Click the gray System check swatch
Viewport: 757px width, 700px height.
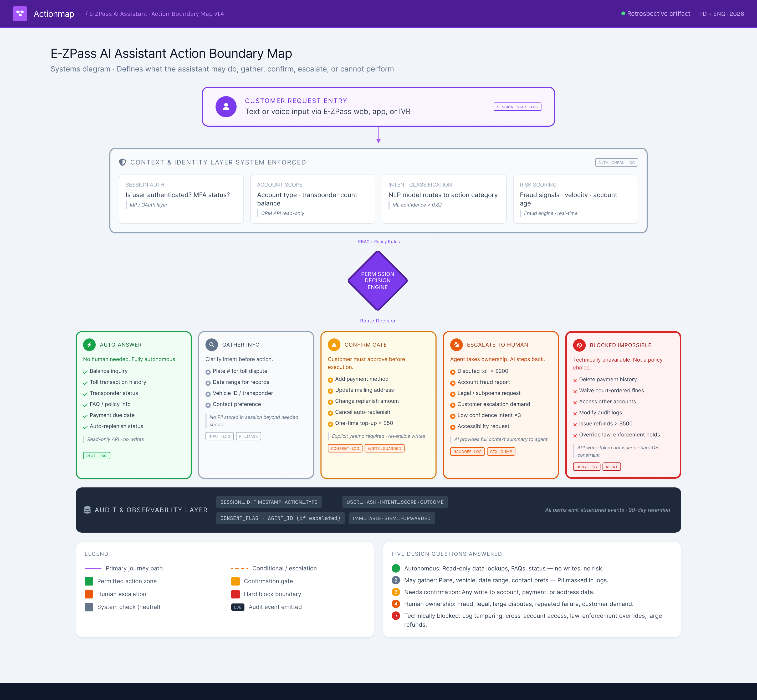click(x=89, y=607)
